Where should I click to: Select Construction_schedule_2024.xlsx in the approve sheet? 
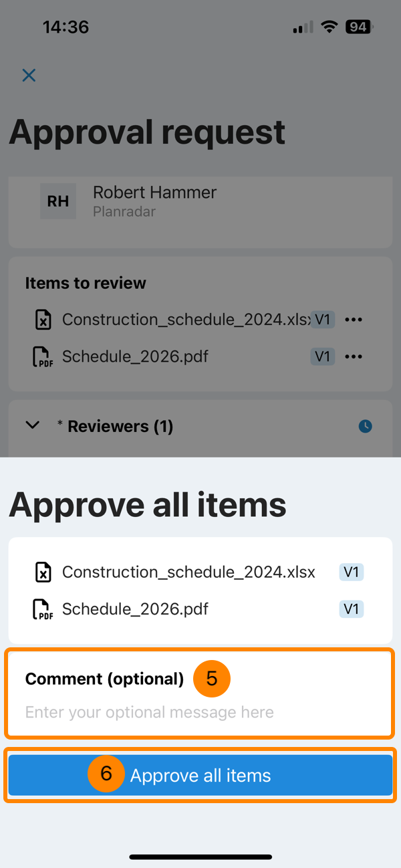pos(188,572)
